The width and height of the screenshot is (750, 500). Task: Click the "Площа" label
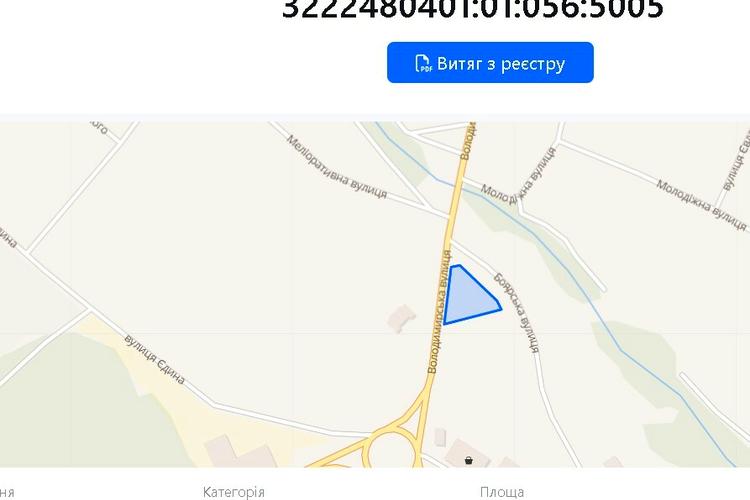point(502,492)
